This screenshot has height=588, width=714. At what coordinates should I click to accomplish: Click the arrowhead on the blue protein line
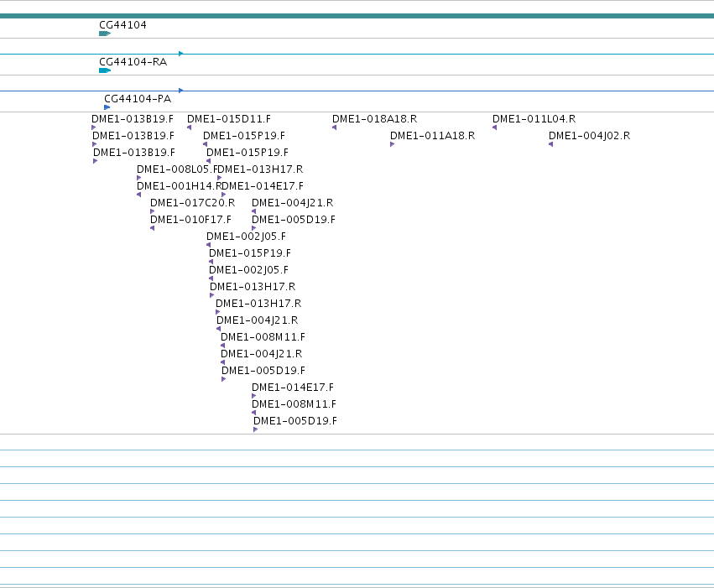coord(180,91)
